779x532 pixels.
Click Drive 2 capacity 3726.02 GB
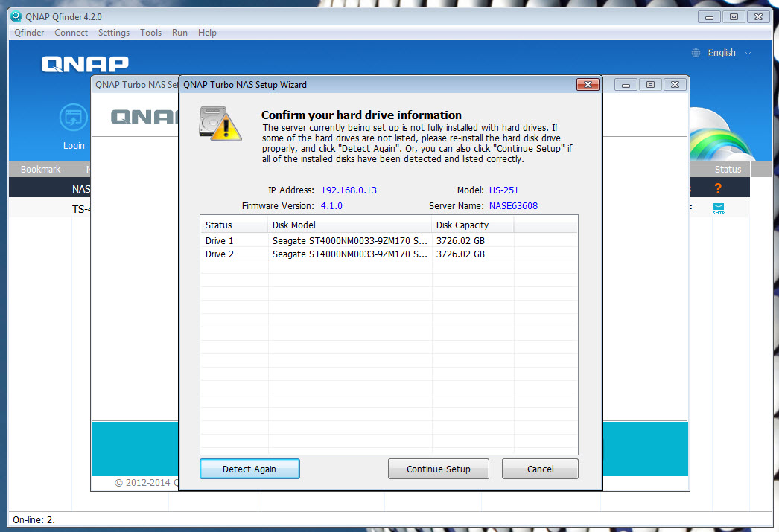(460, 254)
